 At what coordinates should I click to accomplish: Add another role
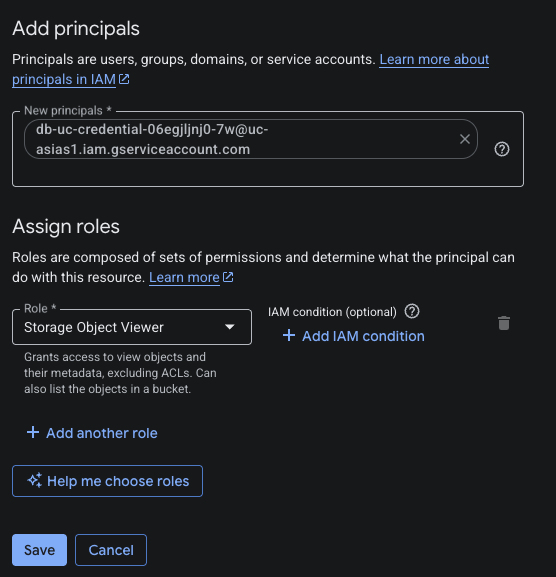92,433
